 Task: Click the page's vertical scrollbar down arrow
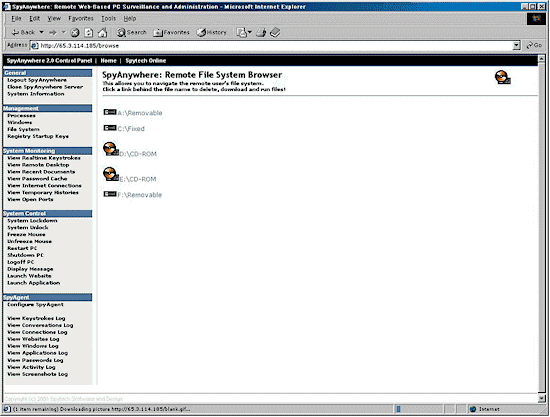click(x=542, y=398)
